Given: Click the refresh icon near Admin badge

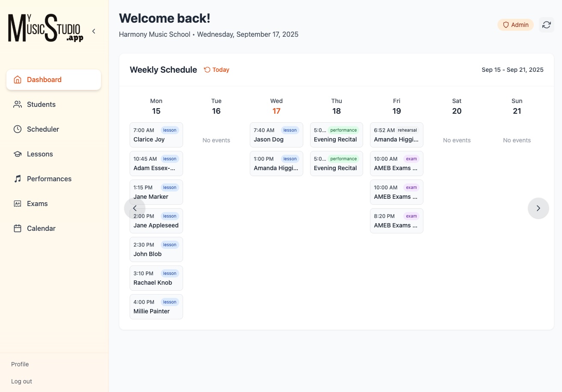Looking at the screenshot, I should click(x=547, y=24).
